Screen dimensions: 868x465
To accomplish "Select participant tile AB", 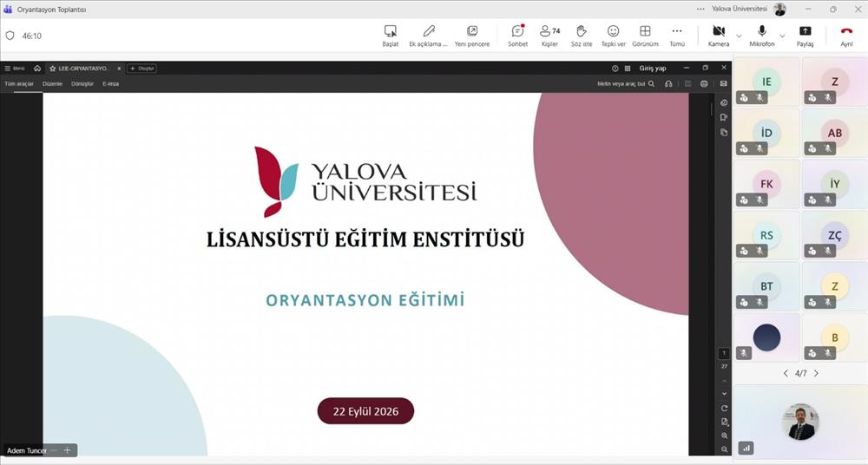I will point(835,133).
